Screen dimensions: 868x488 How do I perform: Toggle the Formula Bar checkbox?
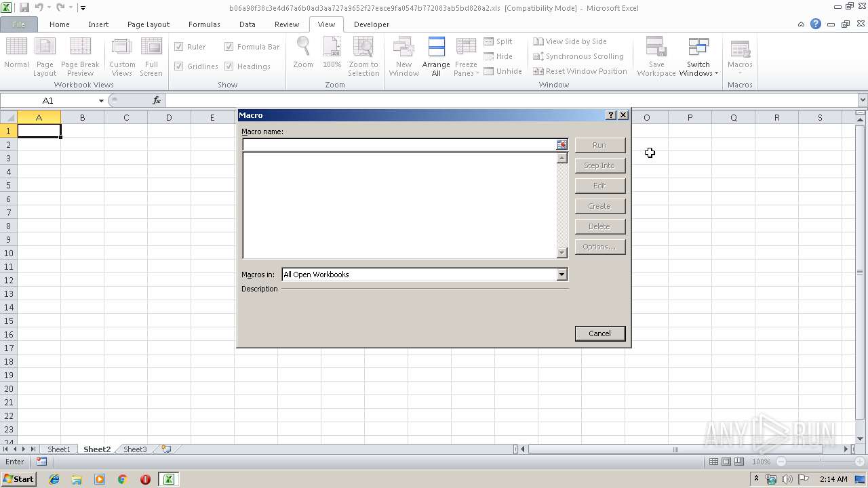[229, 47]
